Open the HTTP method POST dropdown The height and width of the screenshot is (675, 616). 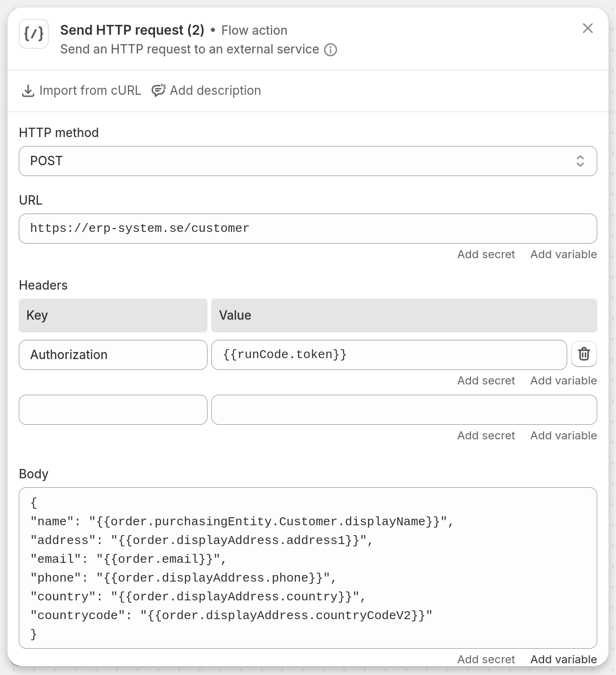[x=308, y=161]
